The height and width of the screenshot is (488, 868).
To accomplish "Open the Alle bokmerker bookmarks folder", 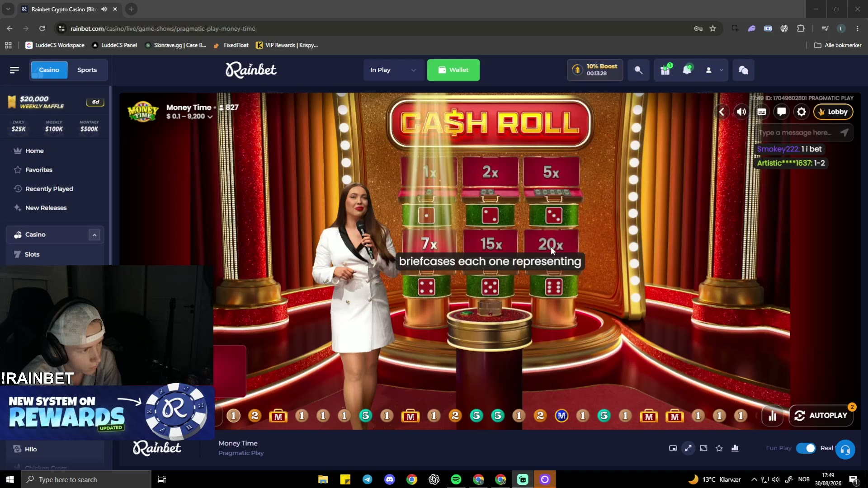I will (x=838, y=45).
